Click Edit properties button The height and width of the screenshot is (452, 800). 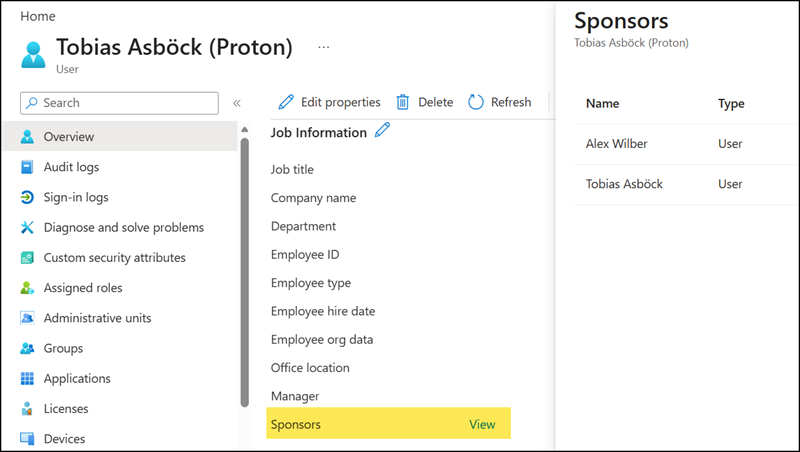point(330,102)
